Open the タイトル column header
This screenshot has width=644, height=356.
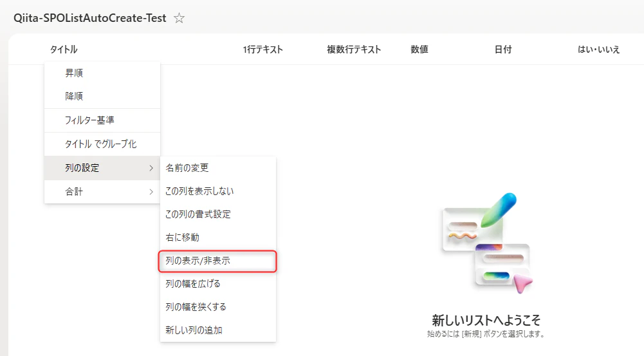(64, 50)
